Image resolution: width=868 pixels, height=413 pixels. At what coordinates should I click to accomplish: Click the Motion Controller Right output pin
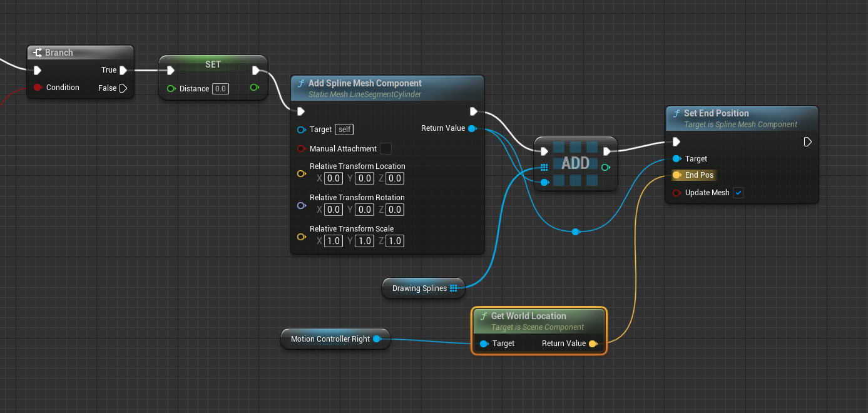pos(377,339)
